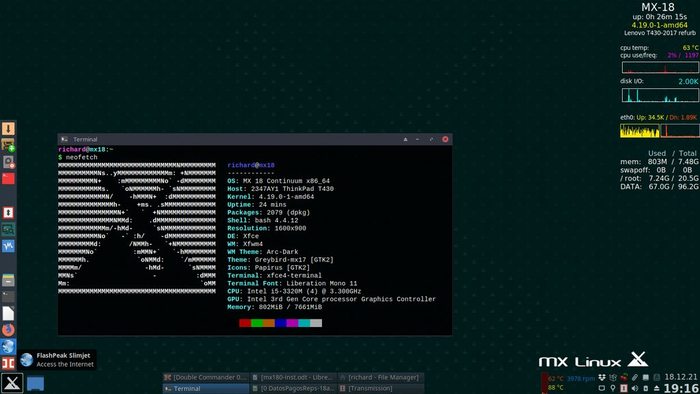This screenshot has height=394, width=700.
Task: Open Double Commander launcher in side panel
Action: [8, 363]
